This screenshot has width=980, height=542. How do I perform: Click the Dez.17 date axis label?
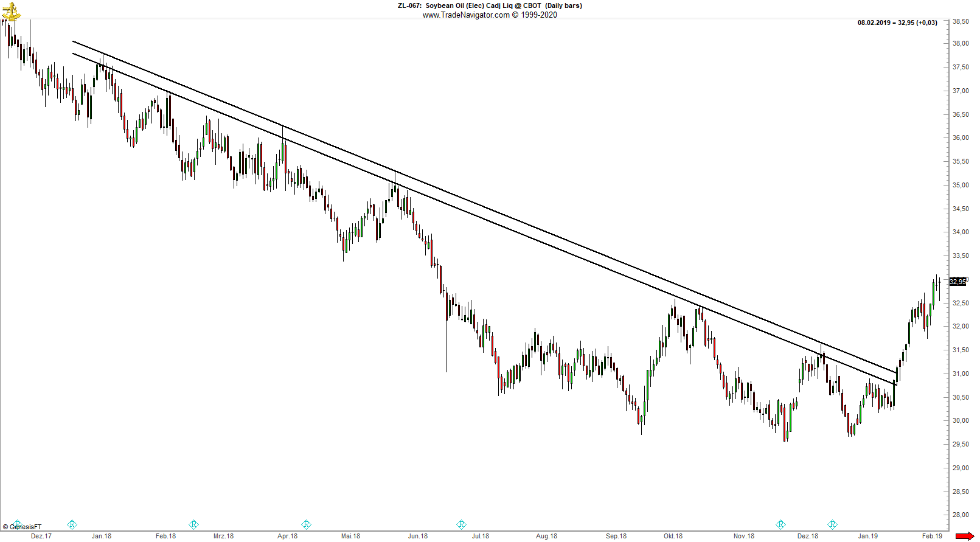click(41, 536)
